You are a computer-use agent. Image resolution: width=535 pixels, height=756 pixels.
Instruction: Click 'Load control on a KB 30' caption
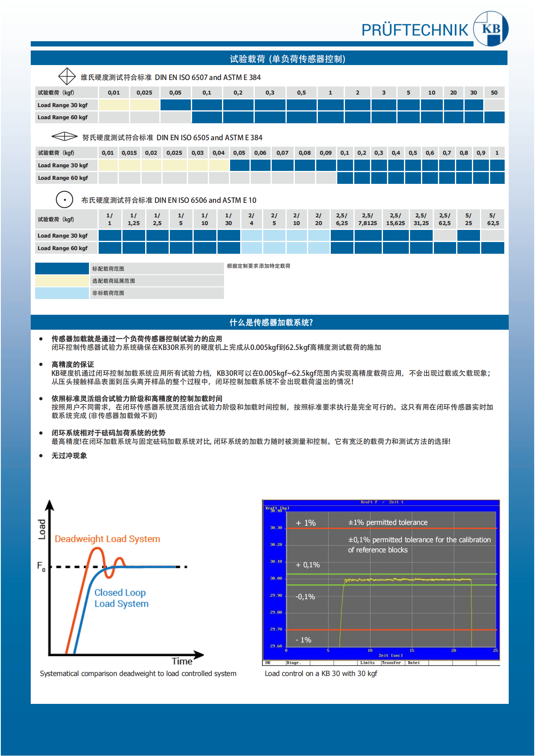tap(321, 674)
